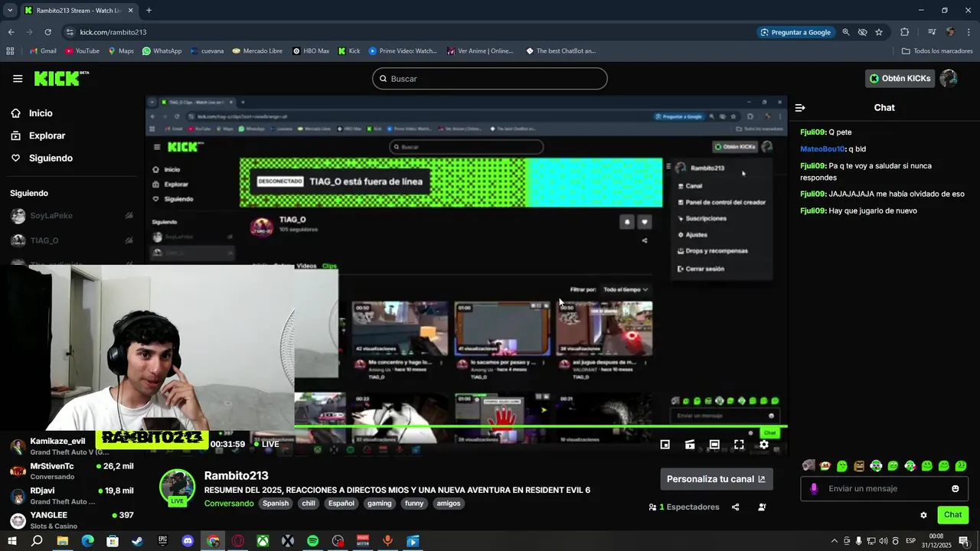The image size is (980, 551).
Task: Open TIAG_O channel in the Siguiendo list
Action: point(72,240)
